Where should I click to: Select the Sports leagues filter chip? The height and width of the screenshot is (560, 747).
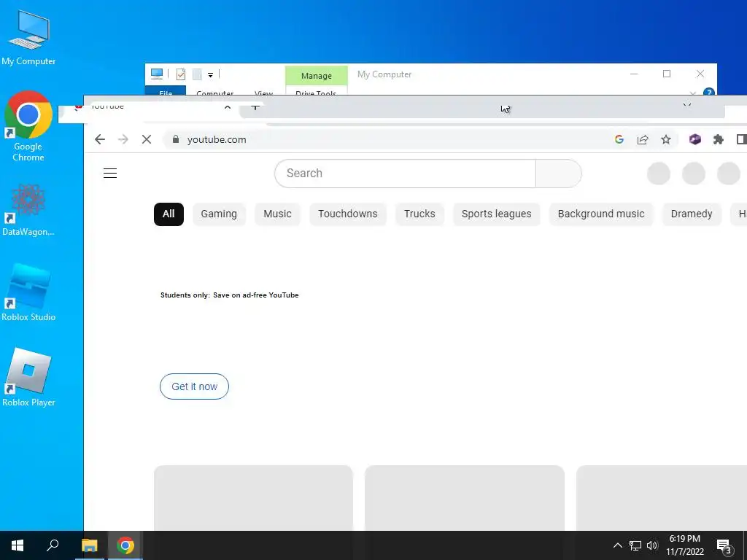(496, 214)
